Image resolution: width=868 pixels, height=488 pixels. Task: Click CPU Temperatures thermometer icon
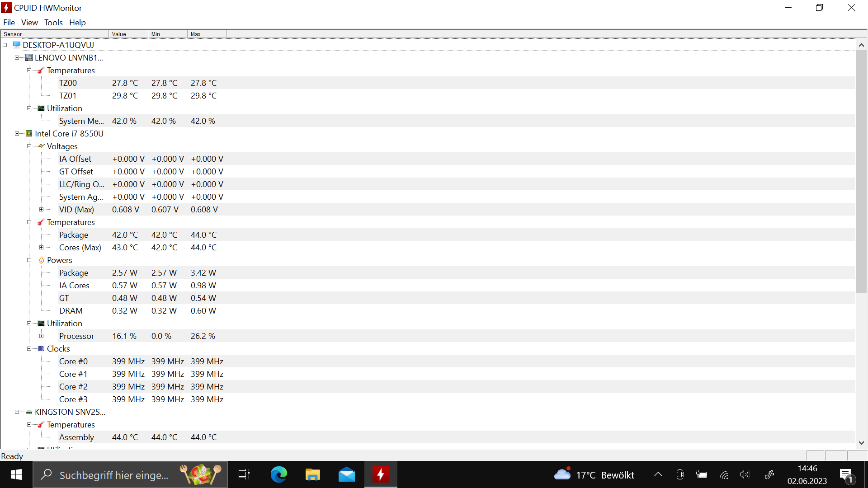tap(41, 222)
